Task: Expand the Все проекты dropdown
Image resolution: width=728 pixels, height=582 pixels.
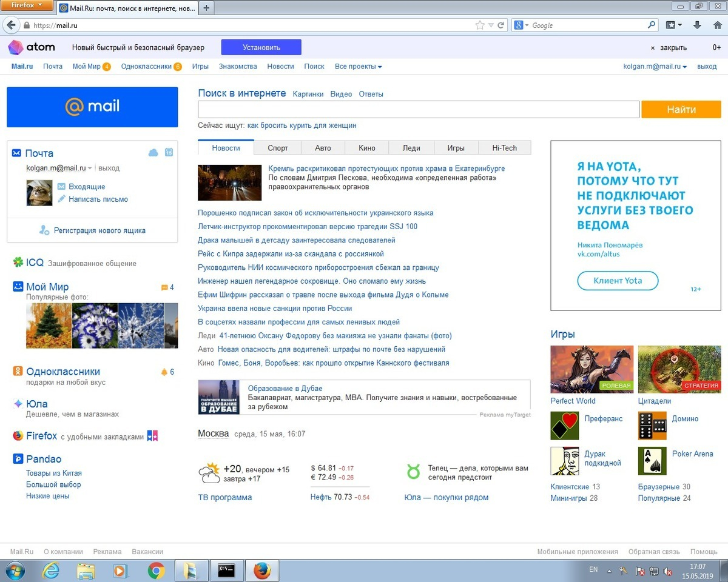Action: [358, 67]
